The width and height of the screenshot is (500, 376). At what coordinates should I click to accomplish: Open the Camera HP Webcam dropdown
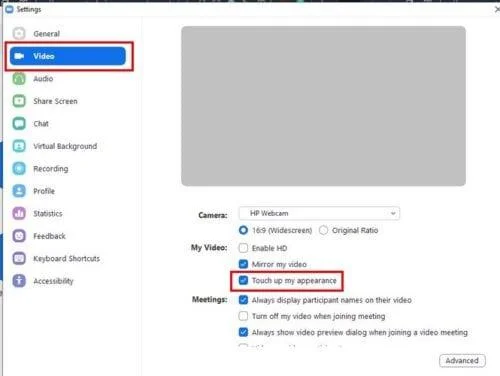[319, 213]
